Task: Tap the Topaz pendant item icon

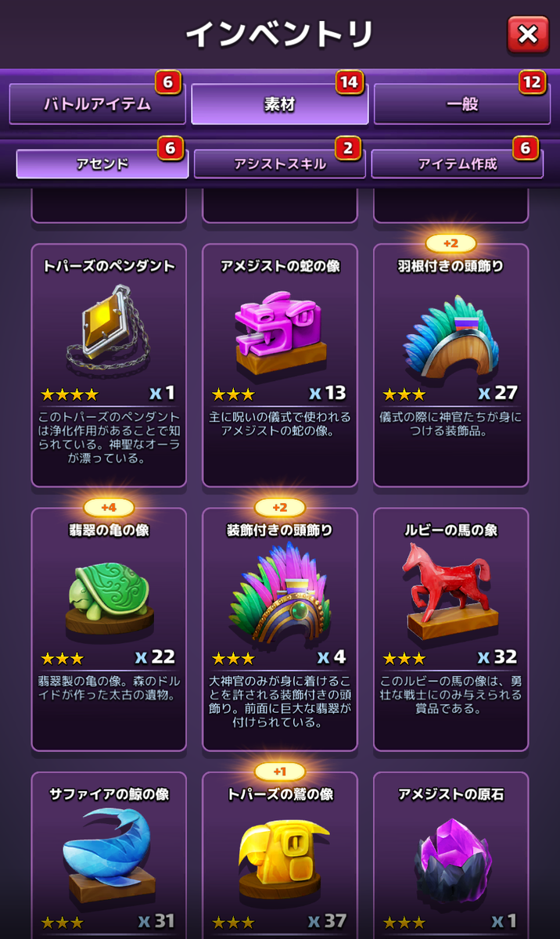Action: (108, 329)
